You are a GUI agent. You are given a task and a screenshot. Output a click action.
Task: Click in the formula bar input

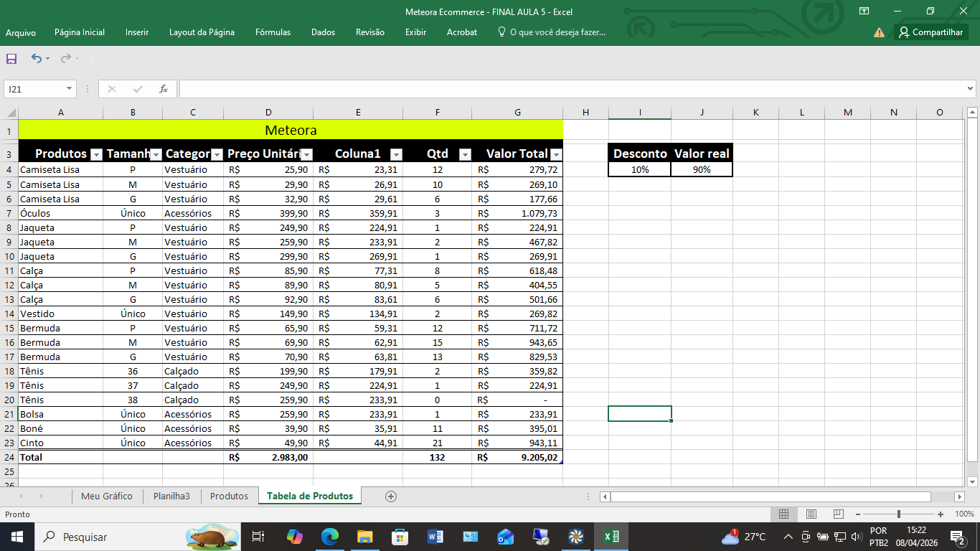(572, 89)
